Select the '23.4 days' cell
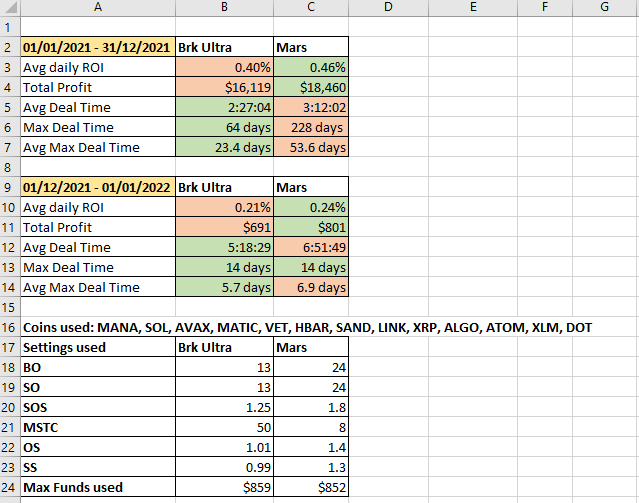Image resolution: width=639 pixels, height=503 pixels. coord(225,147)
